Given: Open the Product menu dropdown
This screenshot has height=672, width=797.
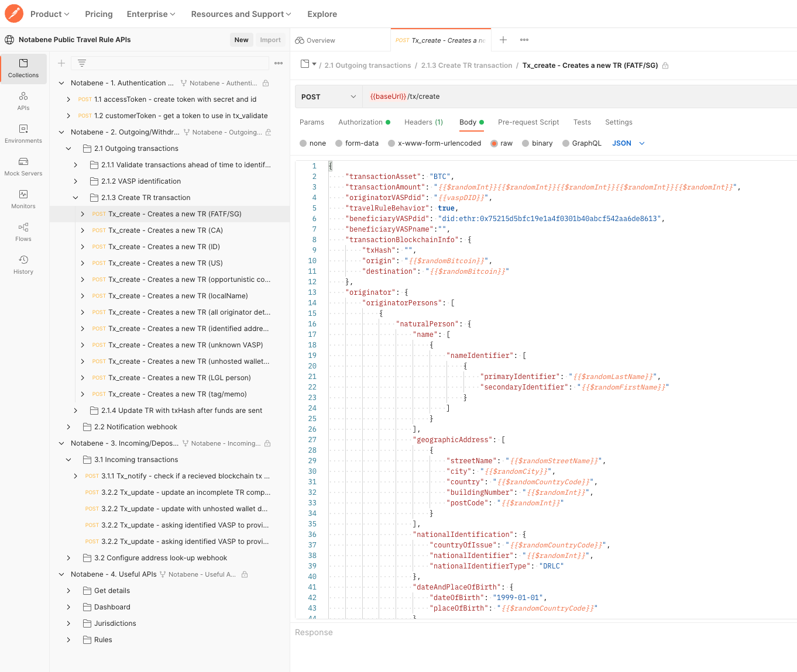Looking at the screenshot, I should pyautogui.click(x=50, y=14).
